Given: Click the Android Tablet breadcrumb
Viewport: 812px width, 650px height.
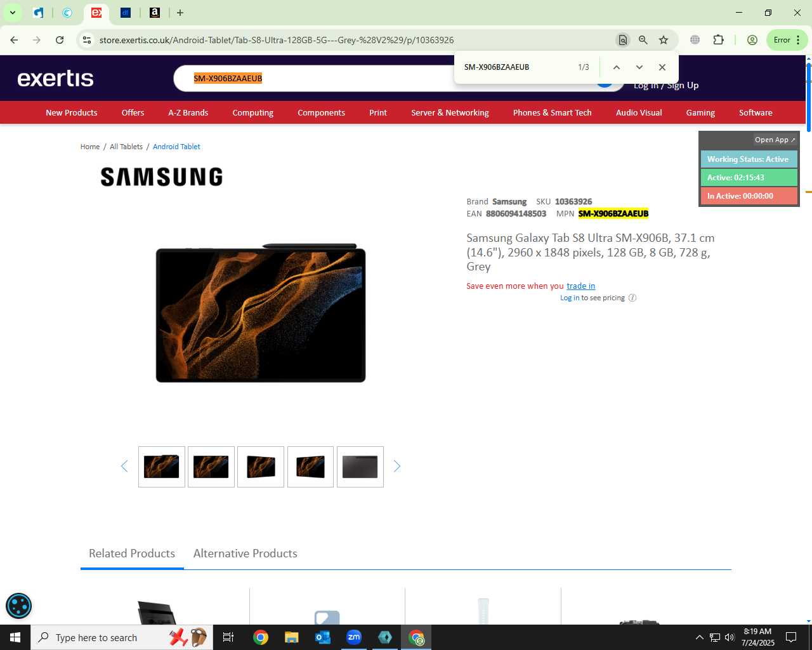Looking at the screenshot, I should pos(176,147).
